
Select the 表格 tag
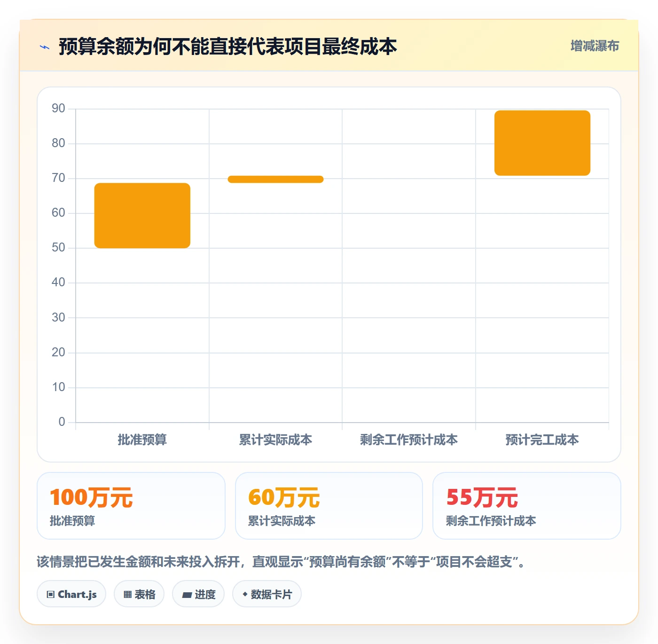click(x=139, y=594)
